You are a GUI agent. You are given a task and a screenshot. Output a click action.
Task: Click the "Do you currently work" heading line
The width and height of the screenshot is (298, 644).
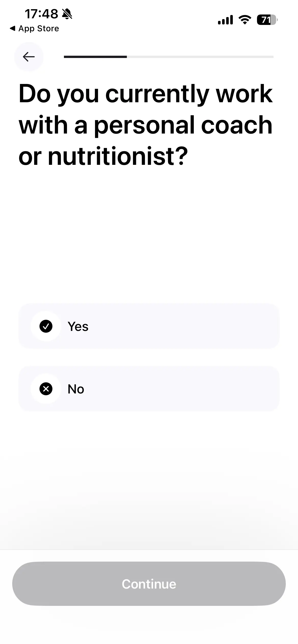(146, 94)
